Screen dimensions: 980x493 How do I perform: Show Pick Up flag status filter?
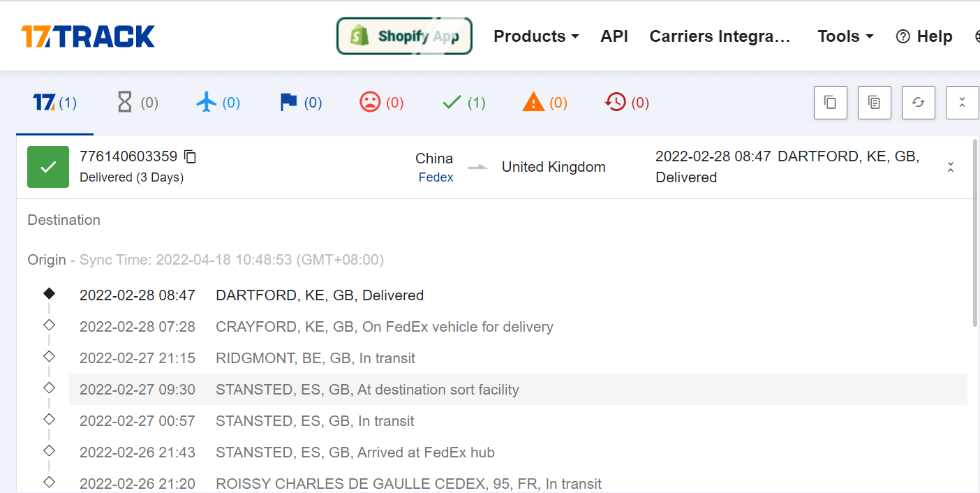coord(300,103)
